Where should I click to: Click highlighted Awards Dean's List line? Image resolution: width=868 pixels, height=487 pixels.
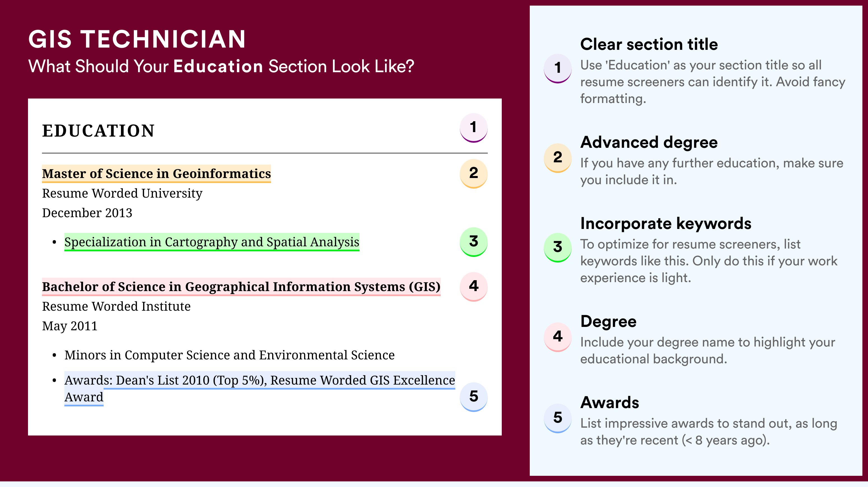260,388
